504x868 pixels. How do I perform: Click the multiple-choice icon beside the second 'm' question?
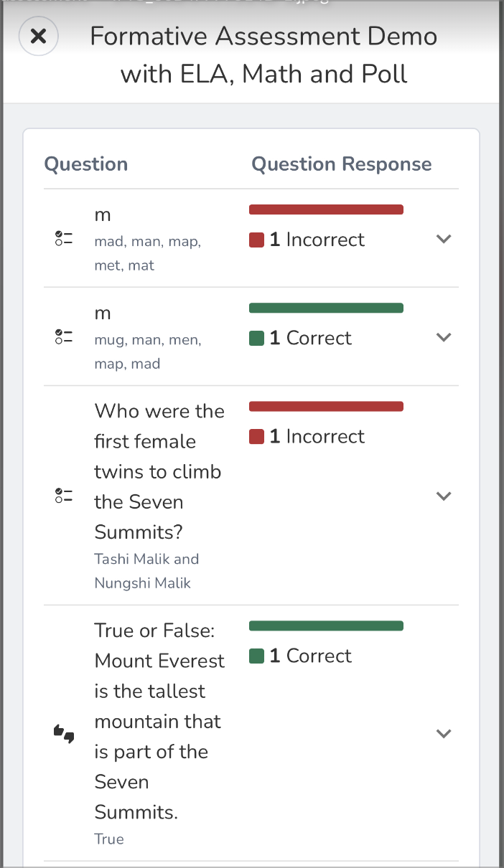click(x=63, y=337)
